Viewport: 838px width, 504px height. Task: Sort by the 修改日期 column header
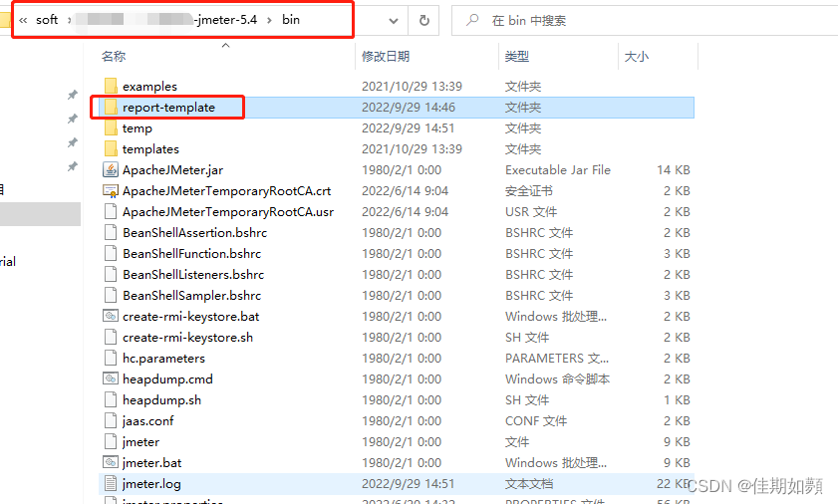click(x=386, y=56)
